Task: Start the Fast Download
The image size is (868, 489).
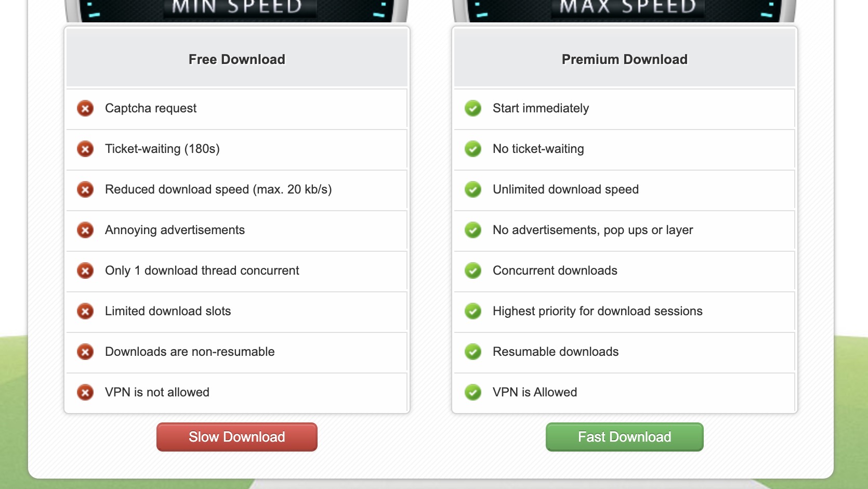Action: tap(625, 437)
